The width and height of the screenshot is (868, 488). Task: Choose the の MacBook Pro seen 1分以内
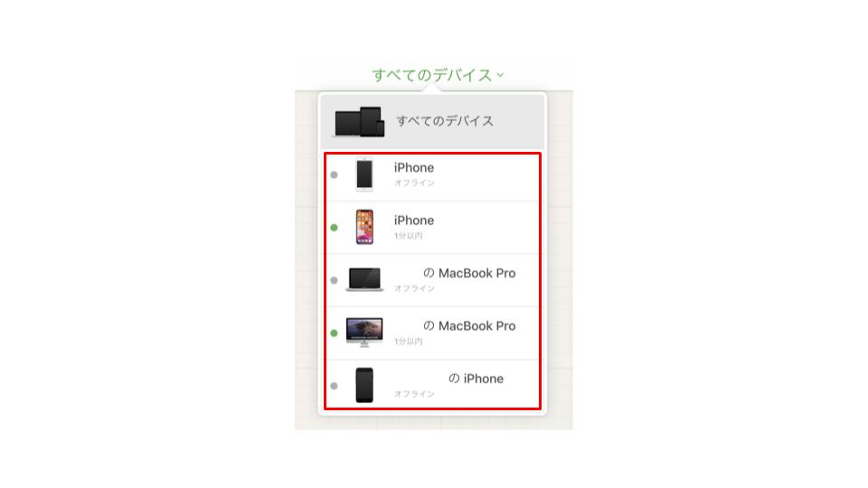tap(432, 333)
